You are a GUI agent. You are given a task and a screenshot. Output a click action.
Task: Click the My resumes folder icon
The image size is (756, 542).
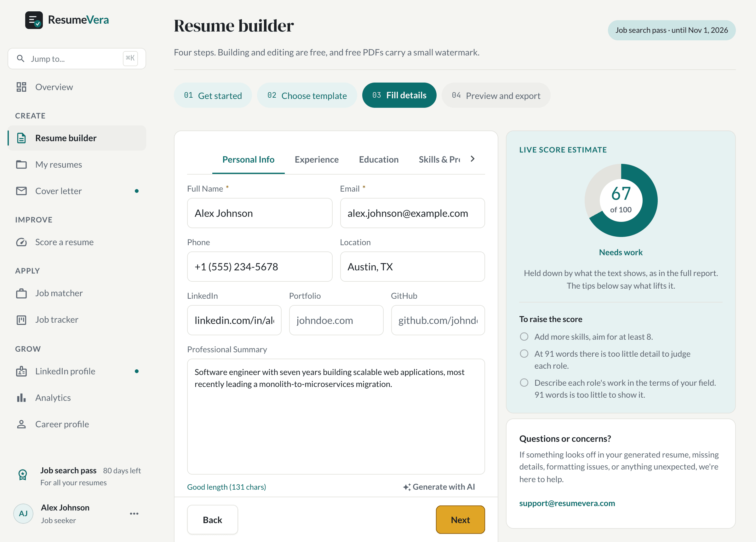(x=21, y=164)
